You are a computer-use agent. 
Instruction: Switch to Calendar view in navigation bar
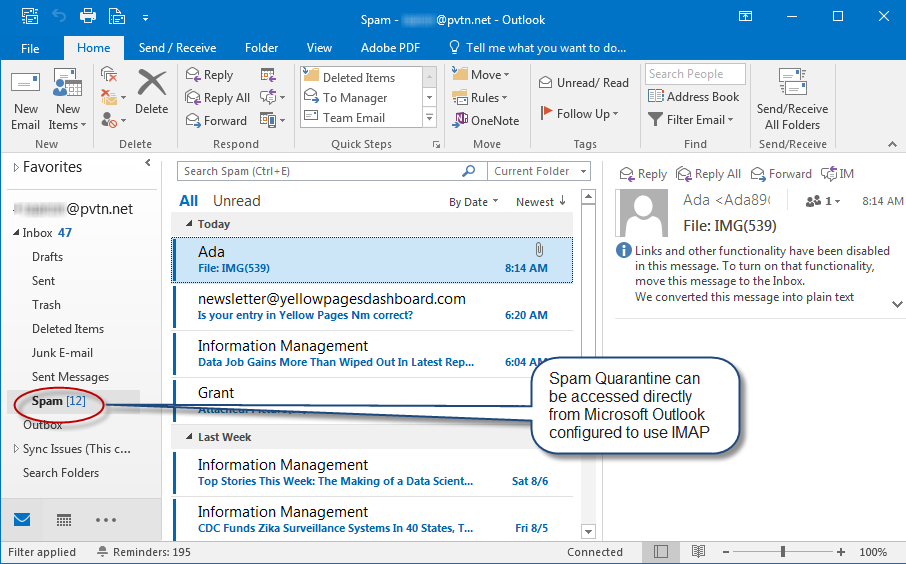64,520
